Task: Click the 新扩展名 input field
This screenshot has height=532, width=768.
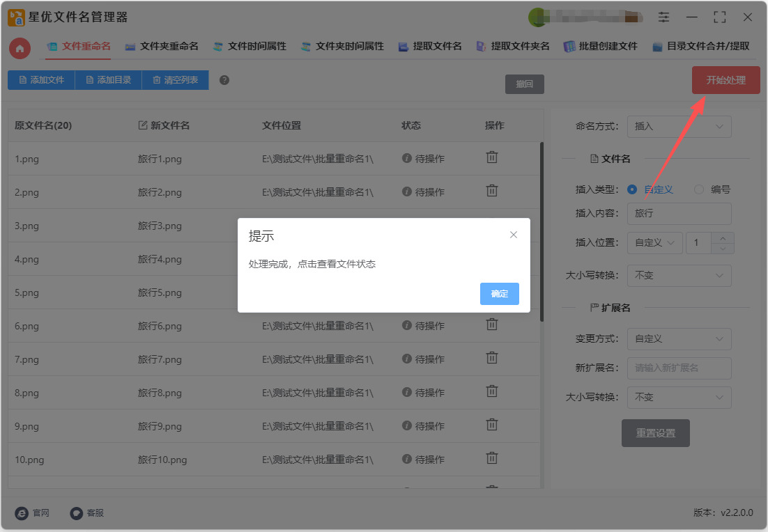Action: tap(679, 368)
